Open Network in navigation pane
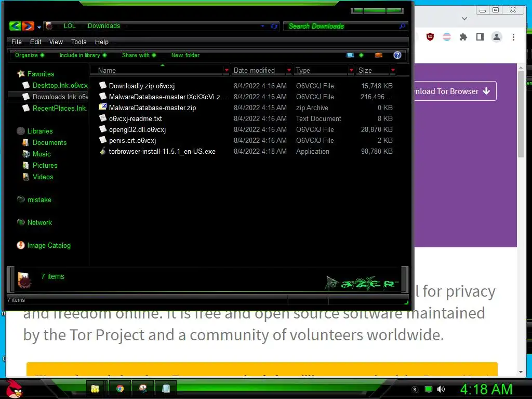 coord(39,222)
